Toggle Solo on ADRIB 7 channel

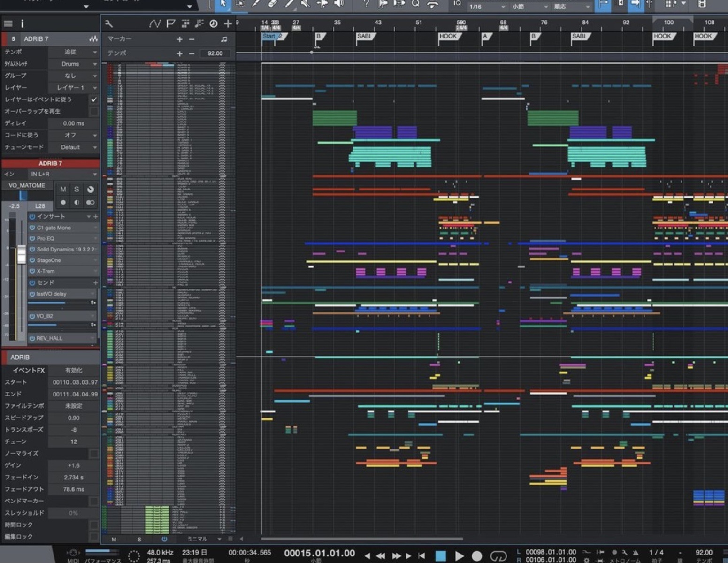(77, 190)
